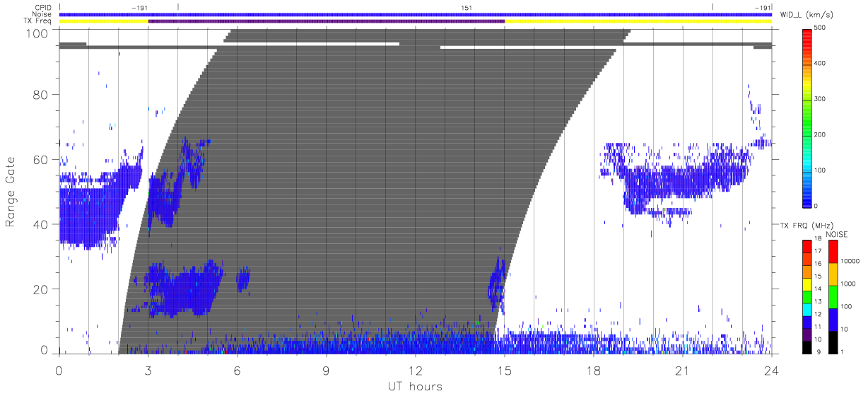The width and height of the screenshot is (868, 401).
Task: Click the CPID label at top left
Action: [x=42, y=8]
